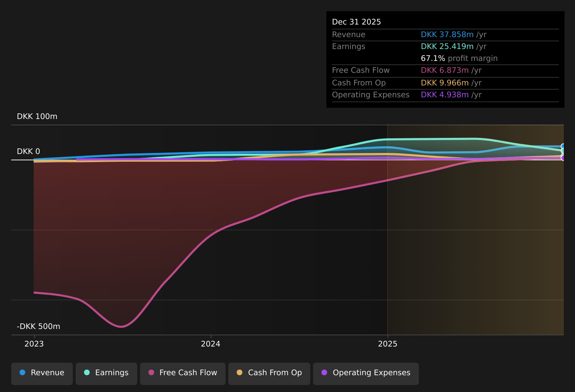This screenshot has width=575, height=392.
Task: Click the orange Cash From Op legend dot
Action: 240,373
